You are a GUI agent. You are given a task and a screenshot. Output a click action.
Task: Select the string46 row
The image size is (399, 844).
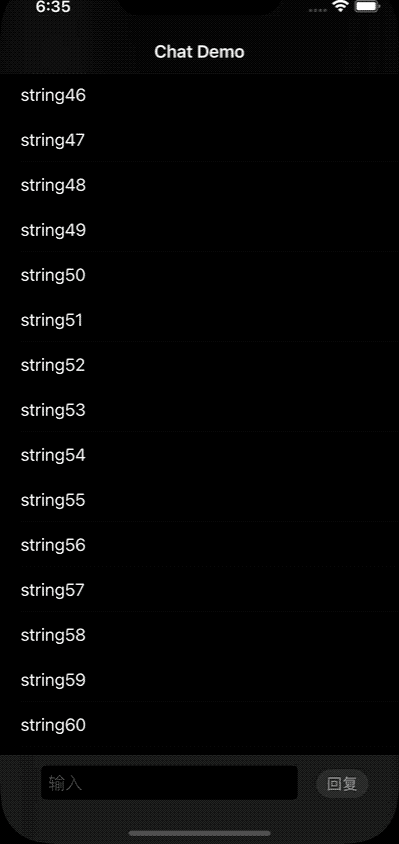(199, 95)
